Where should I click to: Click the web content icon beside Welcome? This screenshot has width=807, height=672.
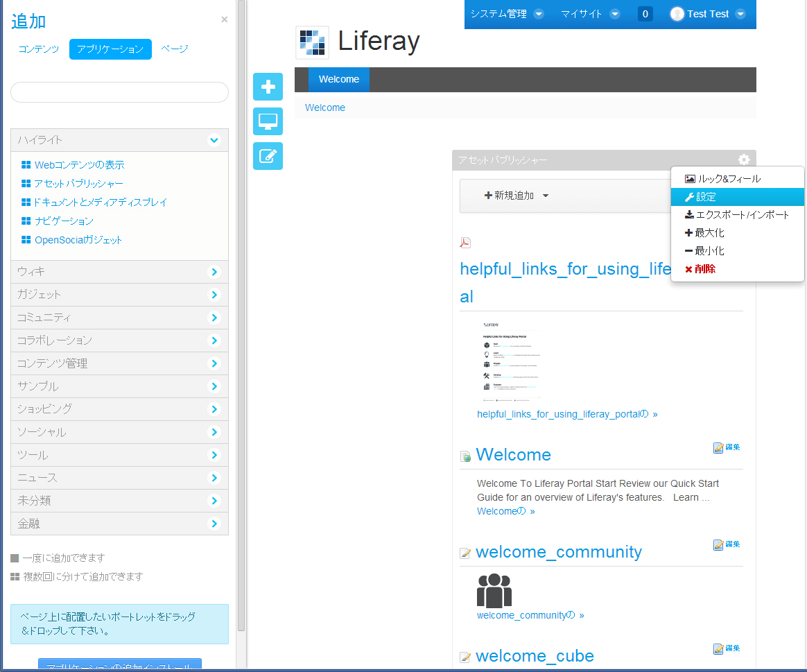(465, 456)
